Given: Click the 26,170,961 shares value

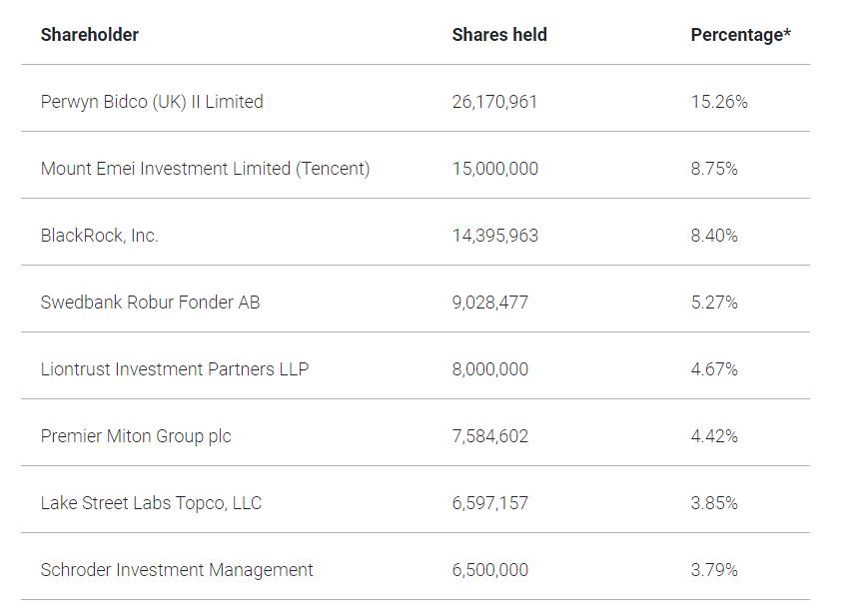Looking at the screenshot, I should tap(494, 102).
